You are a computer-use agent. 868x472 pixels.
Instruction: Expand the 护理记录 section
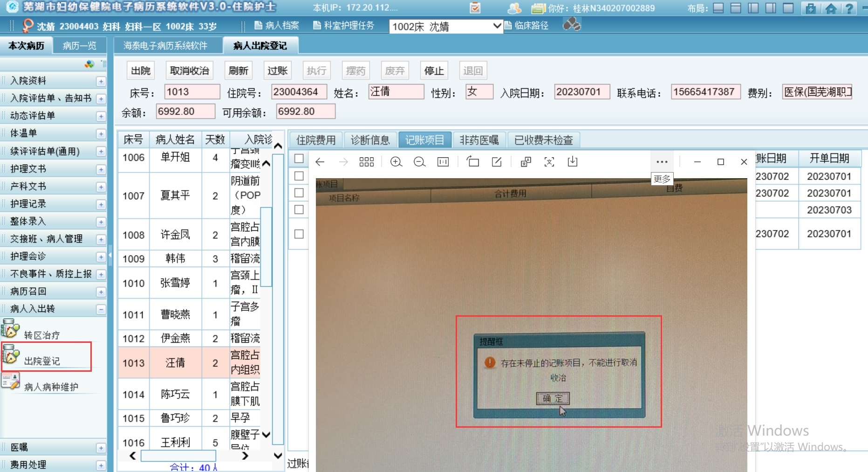coord(101,205)
